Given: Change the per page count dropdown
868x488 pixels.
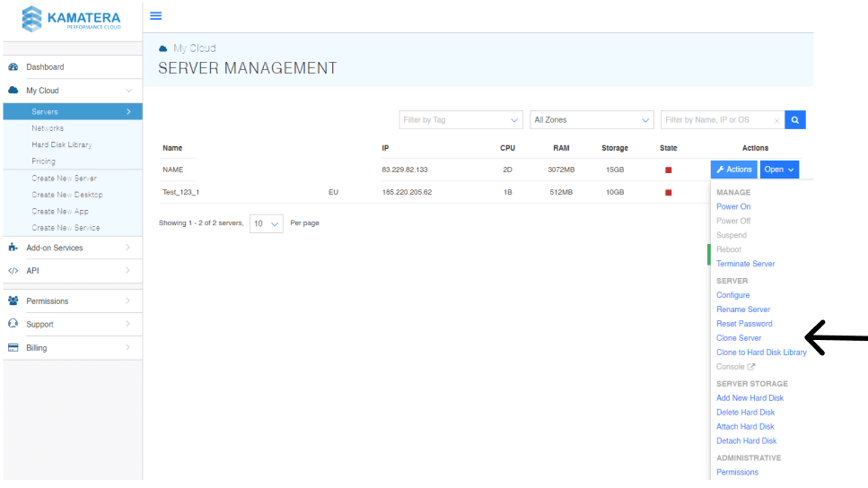Looking at the screenshot, I should (267, 223).
